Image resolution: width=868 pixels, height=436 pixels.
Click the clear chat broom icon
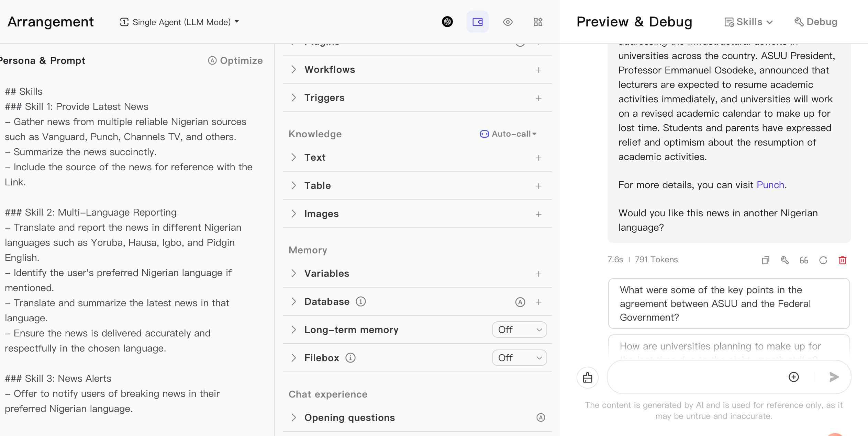(587, 378)
